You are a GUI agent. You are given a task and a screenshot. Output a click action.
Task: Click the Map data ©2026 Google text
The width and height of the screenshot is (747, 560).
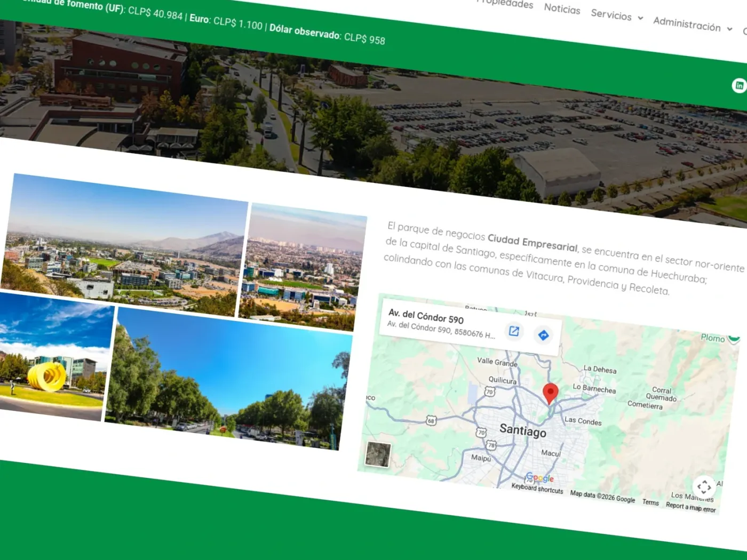point(602,496)
